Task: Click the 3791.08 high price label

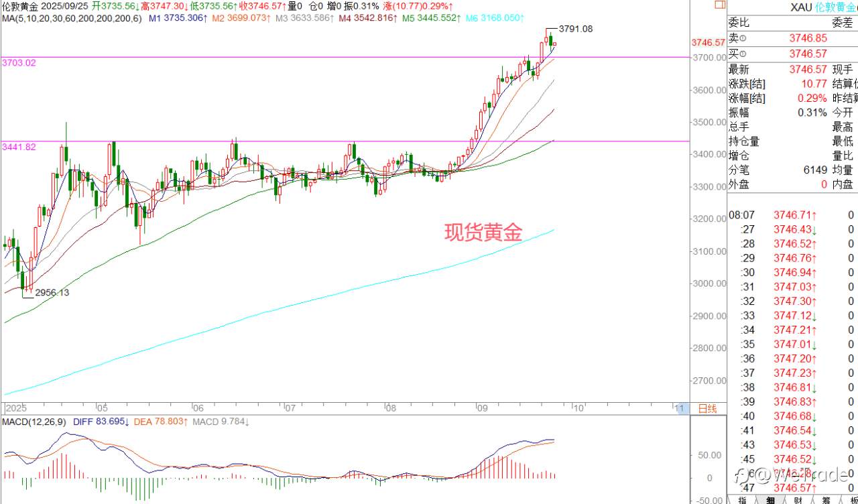Action: (575, 29)
